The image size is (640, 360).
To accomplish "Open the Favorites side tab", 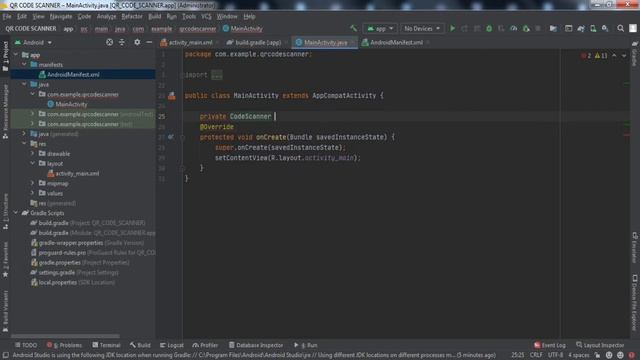I will tap(5, 260).
